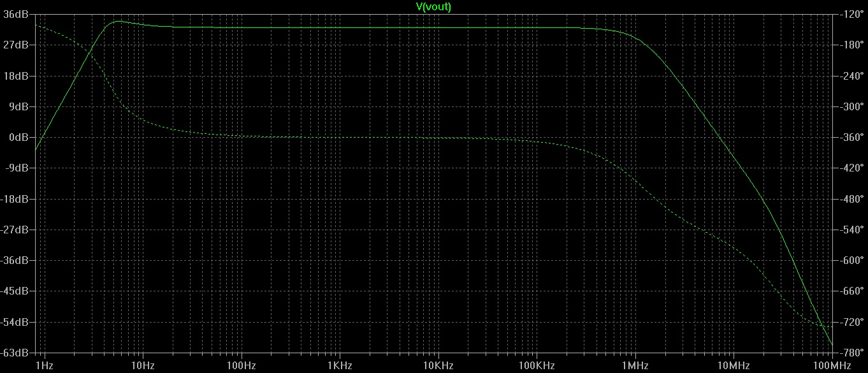Screen dimensions: 868x373
Task: Click the 0dB left axis label
Action: (x=19, y=137)
